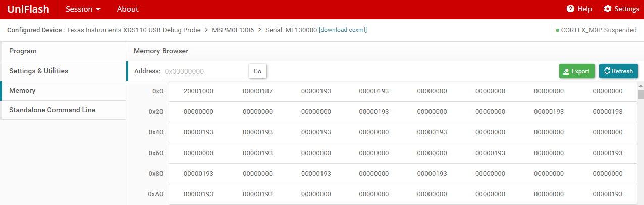Click the UniFlash logo title
Image resolution: width=644 pixels, height=205 pixels.
click(x=28, y=9)
